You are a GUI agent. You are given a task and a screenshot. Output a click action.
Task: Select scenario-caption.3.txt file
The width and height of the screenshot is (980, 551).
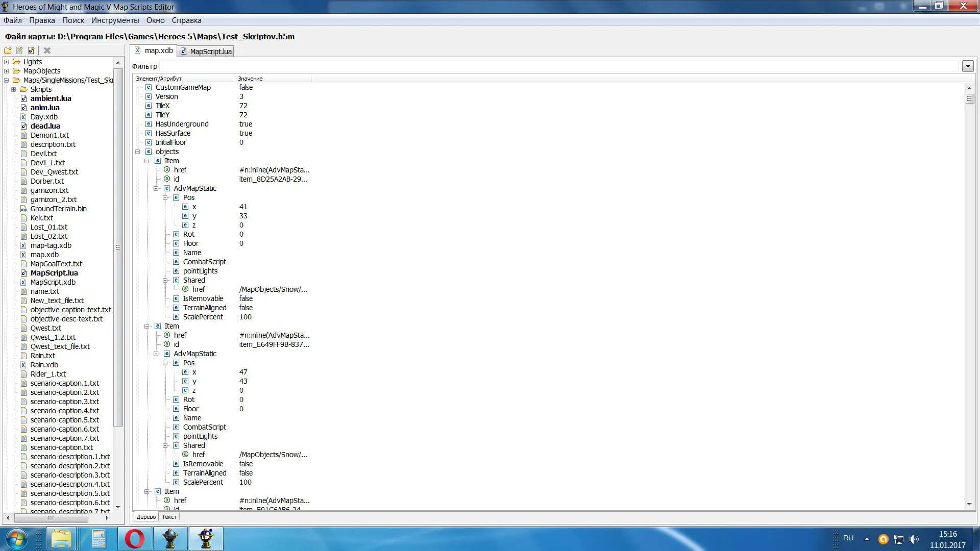[64, 402]
